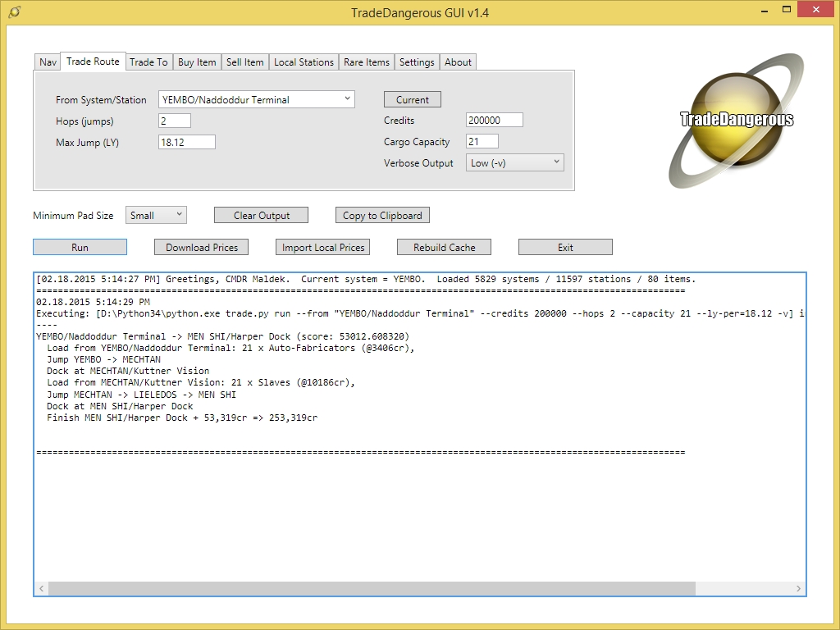Screen dimensions: 840x630
Task: Click the 'Finish MEN SHI/Harper Dock' output line
Action: (182, 418)
